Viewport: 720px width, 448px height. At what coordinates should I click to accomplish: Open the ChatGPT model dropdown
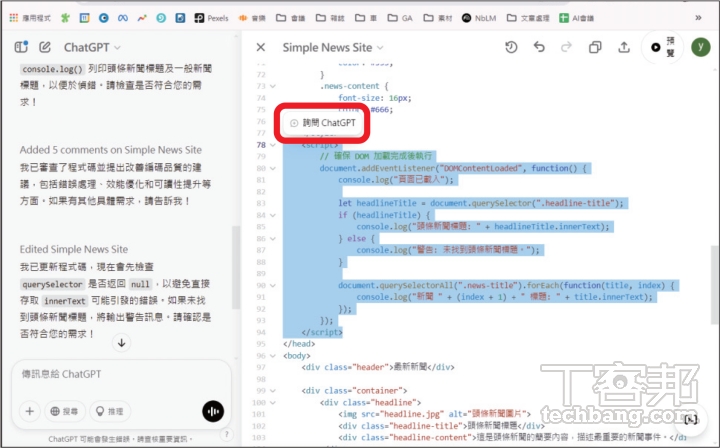(92, 47)
